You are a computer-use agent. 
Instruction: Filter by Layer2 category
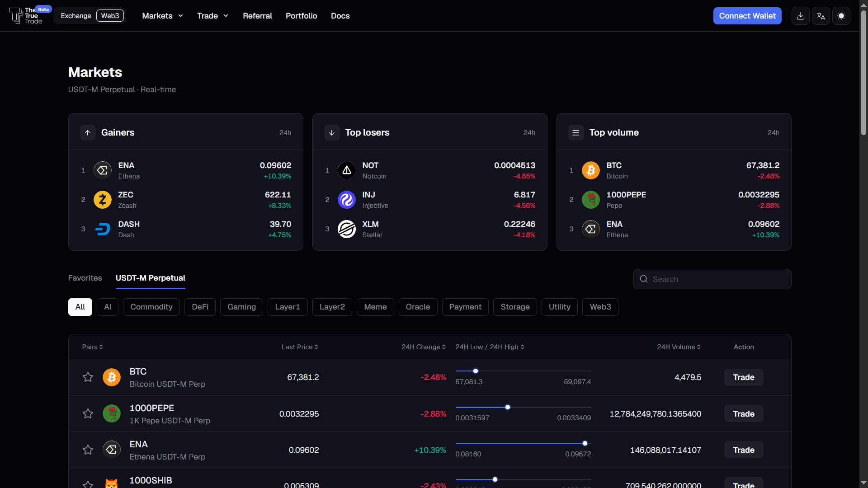[x=332, y=307]
